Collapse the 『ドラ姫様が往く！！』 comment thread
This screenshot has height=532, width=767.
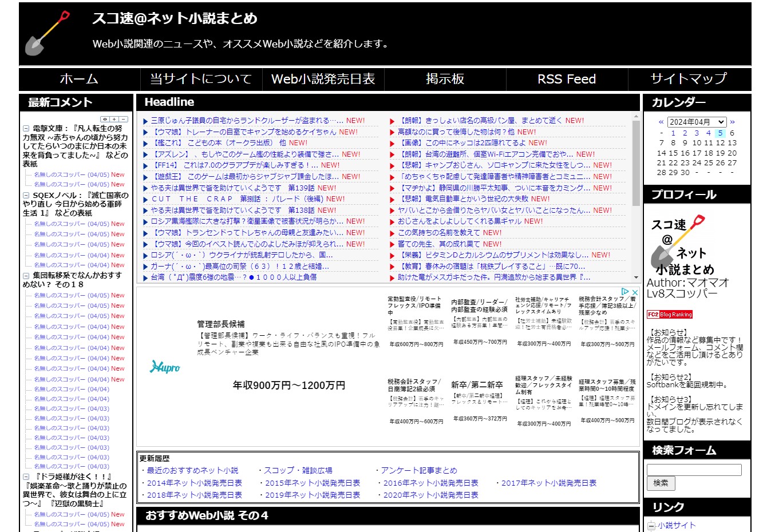pos(26,477)
